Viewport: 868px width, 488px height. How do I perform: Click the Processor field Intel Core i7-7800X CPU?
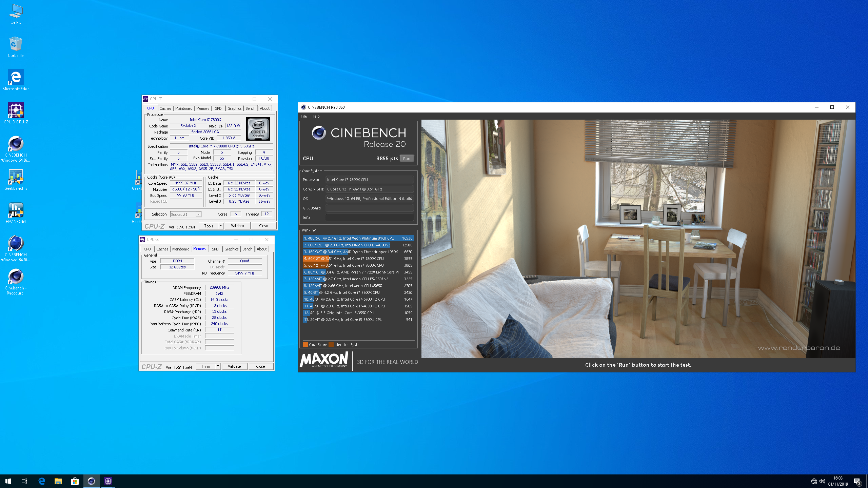tap(370, 180)
